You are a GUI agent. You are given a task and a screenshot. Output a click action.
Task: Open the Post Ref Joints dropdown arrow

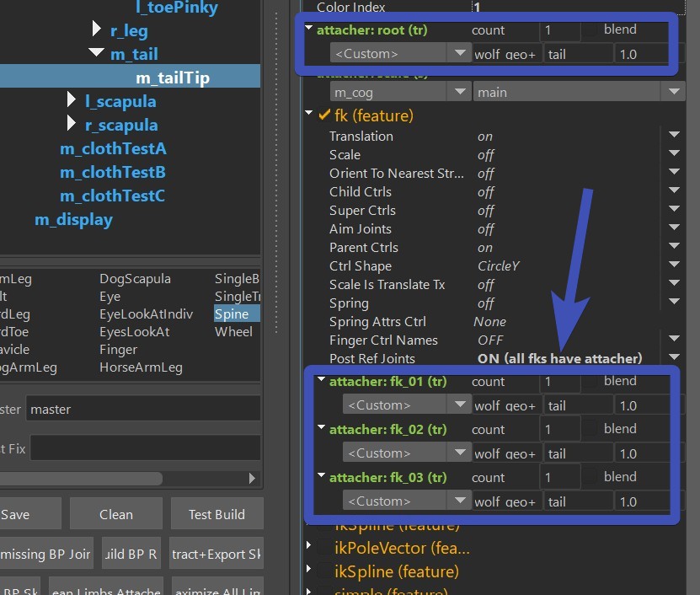pos(674,356)
